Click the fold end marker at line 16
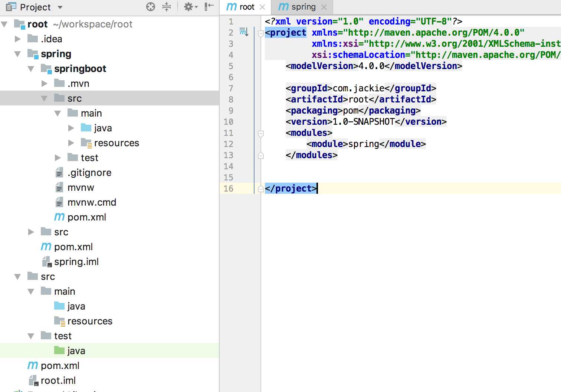Screen dimensions: 561x392 (x=260, y=189)
